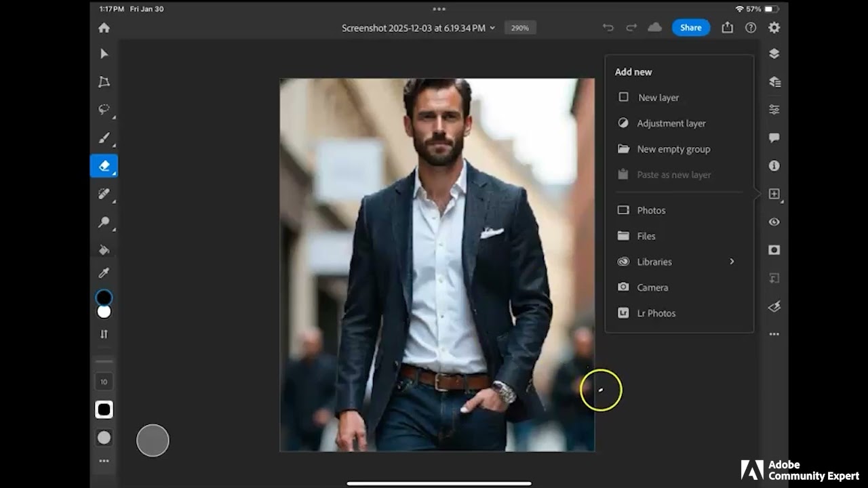Tap the man photo on canvas
868x488 pixels.
tap(437, 265)
